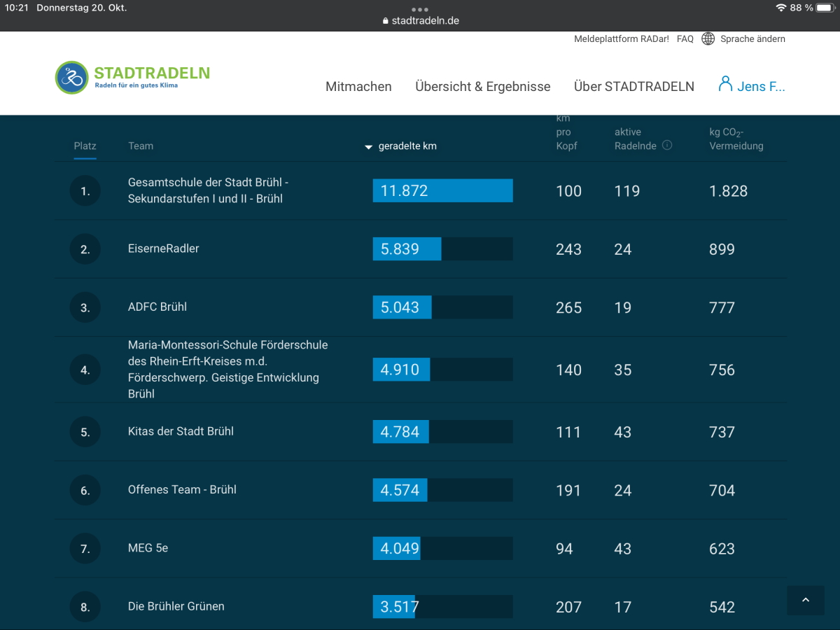Screen dimensions: 840x630
Task: Click rank badge 1.
Action: click(85, 190)
